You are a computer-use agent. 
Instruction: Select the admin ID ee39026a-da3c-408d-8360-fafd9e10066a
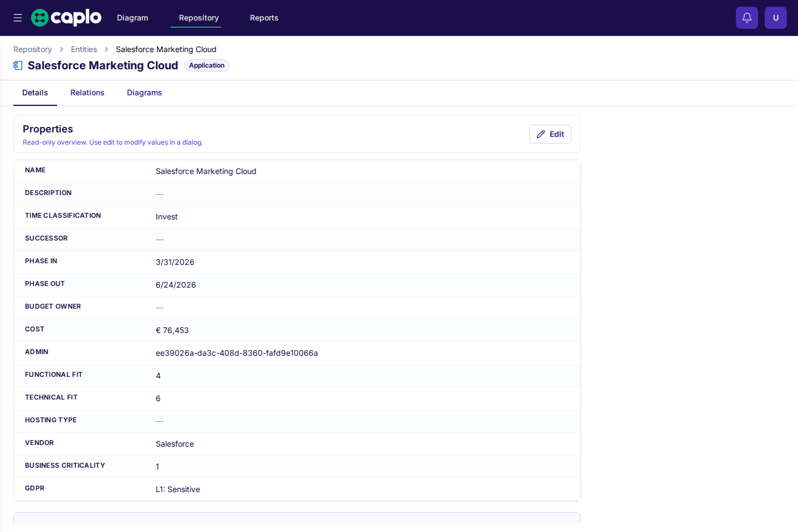click(237, 353)
